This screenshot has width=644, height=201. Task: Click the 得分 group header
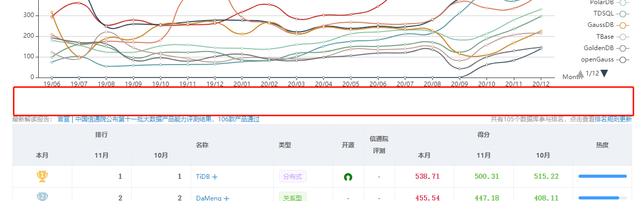(x=484, y=134)
